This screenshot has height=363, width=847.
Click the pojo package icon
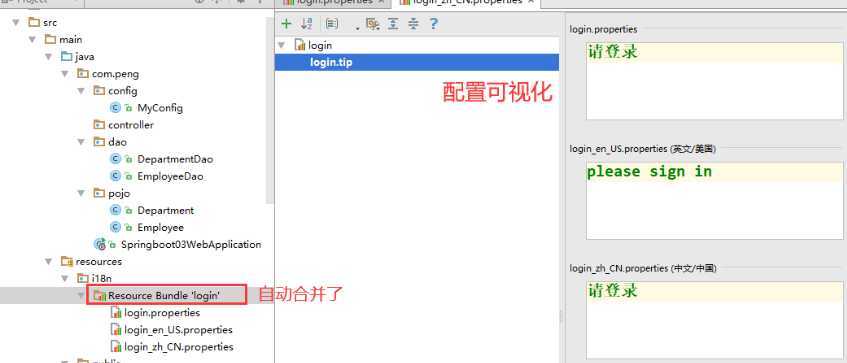(x=99, y=193)
